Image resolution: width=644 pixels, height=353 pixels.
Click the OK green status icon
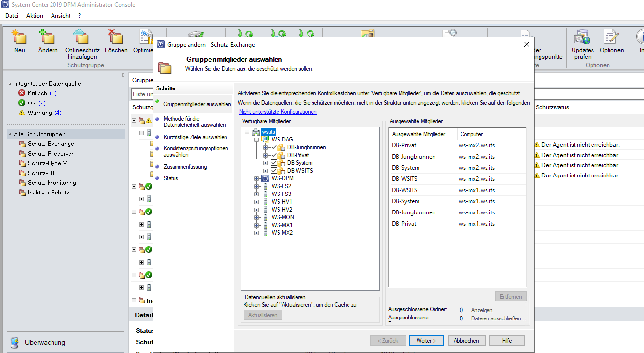21,103
